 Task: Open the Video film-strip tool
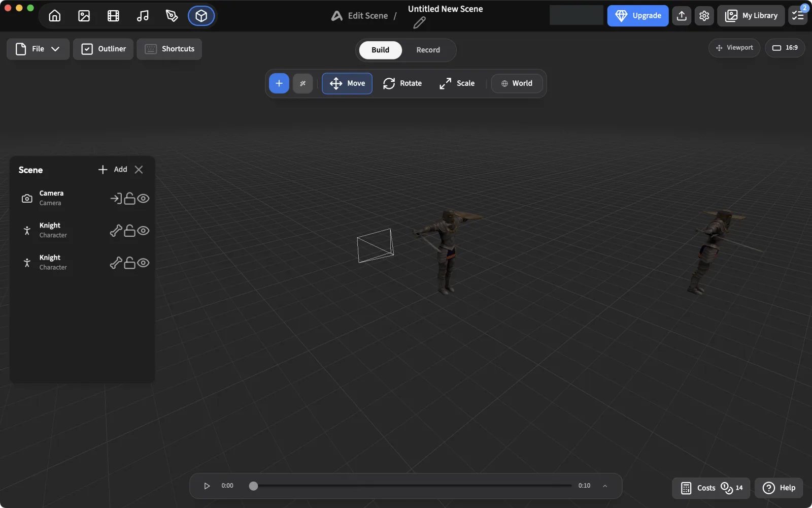(x=113, y=16)
